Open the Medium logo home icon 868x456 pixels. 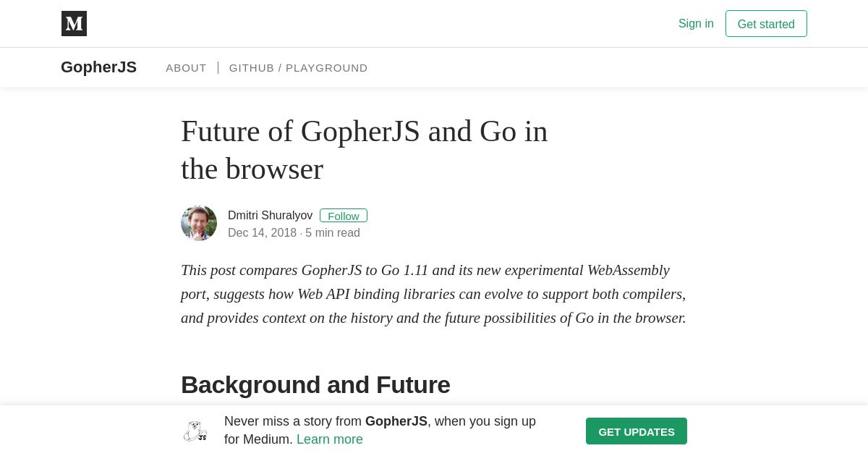(74, 24)
